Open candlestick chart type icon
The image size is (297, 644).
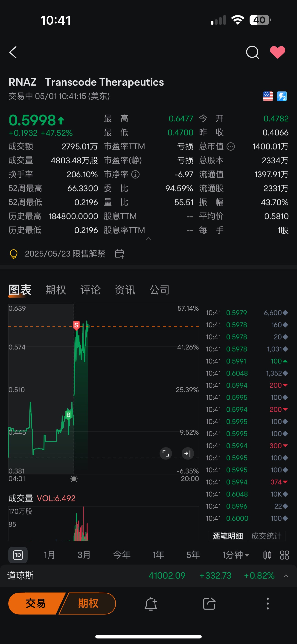pyautogui.click(x=267, y=555)
